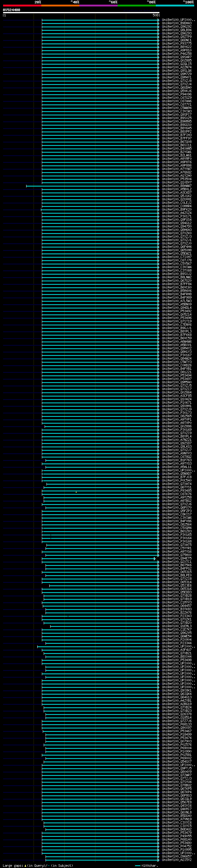Select the UniRef100_P53497 label
This screenshot has height=868, width=197.
[x=177, y=379]
